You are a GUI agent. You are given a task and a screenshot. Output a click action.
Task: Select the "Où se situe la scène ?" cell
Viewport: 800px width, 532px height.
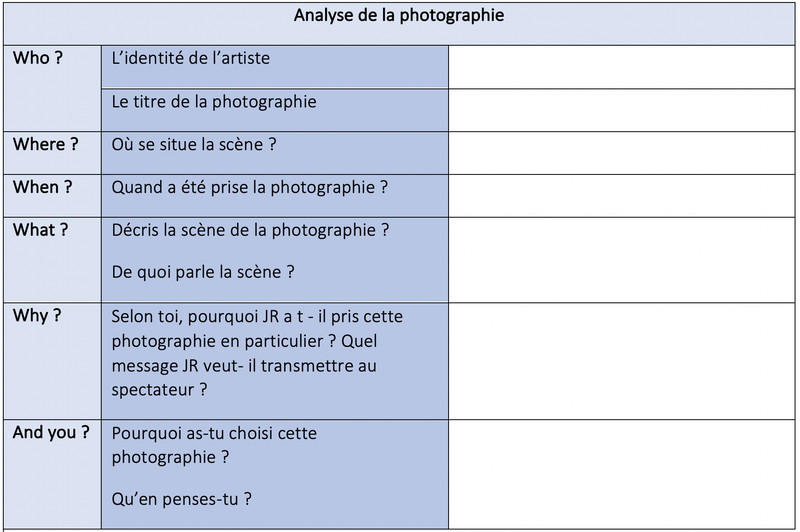(x=194, y=145)
